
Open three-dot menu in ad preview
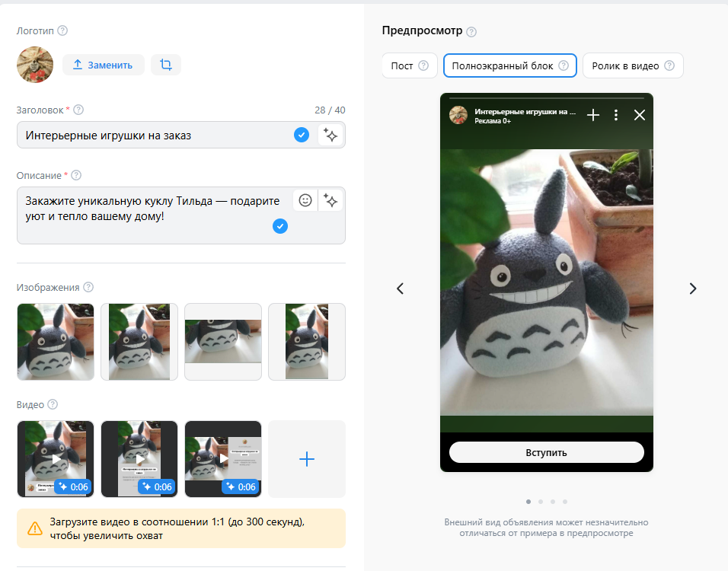point(616,115)
